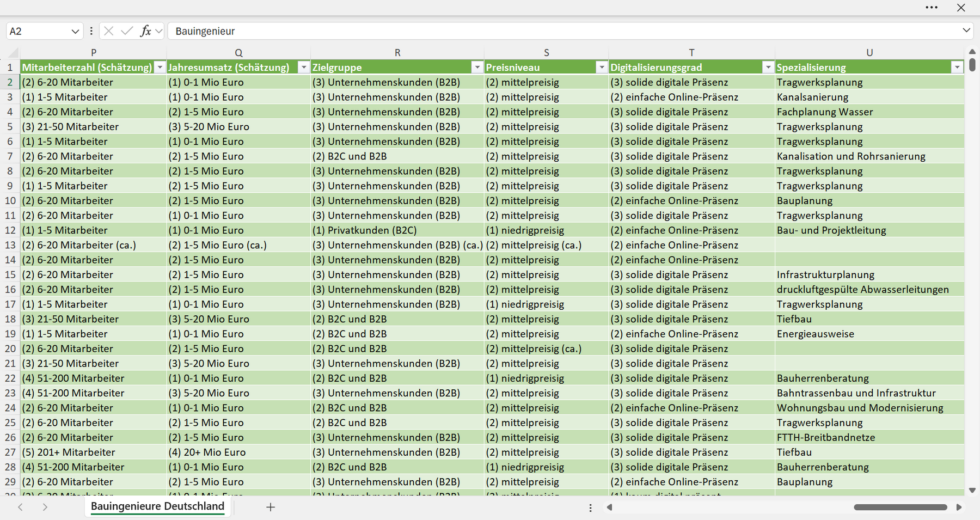980x520 pixels.
Task: Click row 18 cell 'Tiefbau'
Action: pyautogui.click(x=869, y=319)
